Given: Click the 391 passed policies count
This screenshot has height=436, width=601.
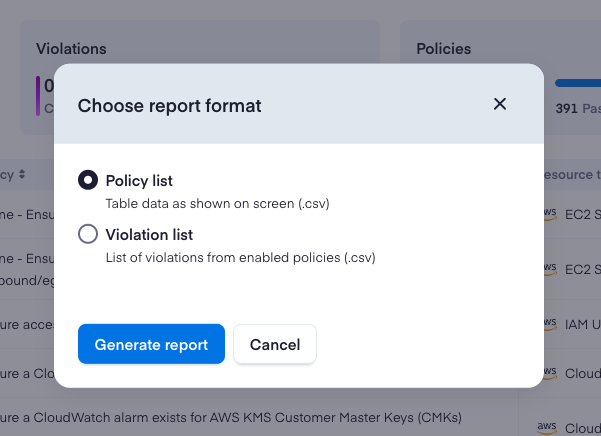Looking at the screenshot, I should tap(567, 108).
